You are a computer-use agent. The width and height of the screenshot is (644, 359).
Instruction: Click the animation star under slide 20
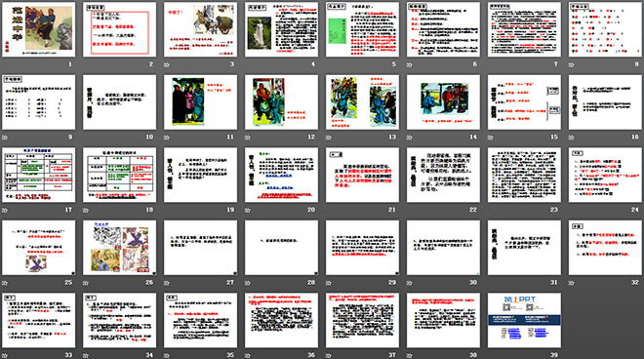[247, 210]
